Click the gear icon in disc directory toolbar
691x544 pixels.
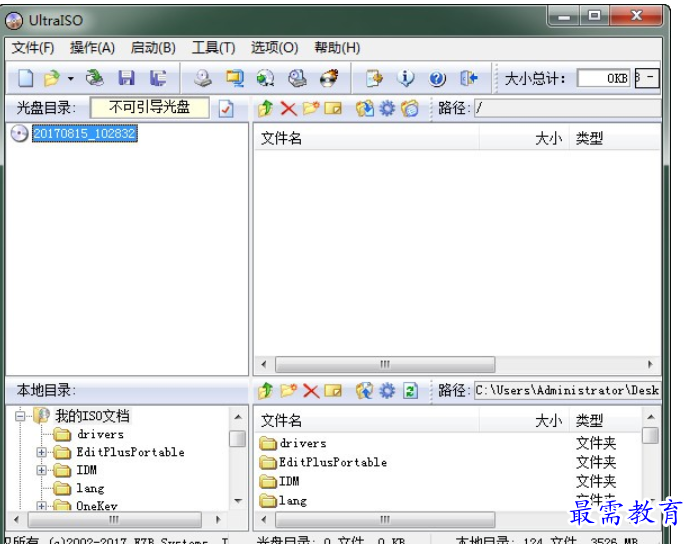pos(387,108)
